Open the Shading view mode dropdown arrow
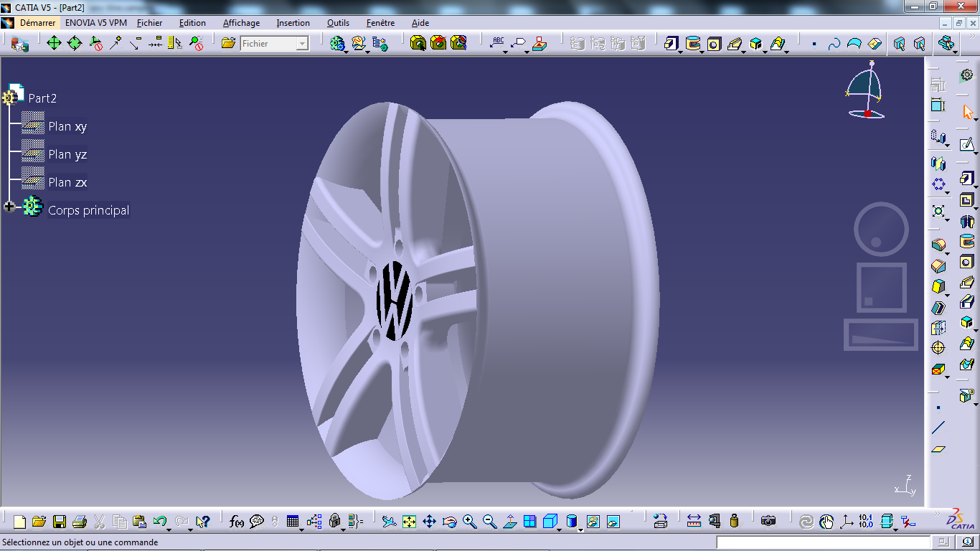The width and height of the screenshot is (980, 551). pos(580,530)
